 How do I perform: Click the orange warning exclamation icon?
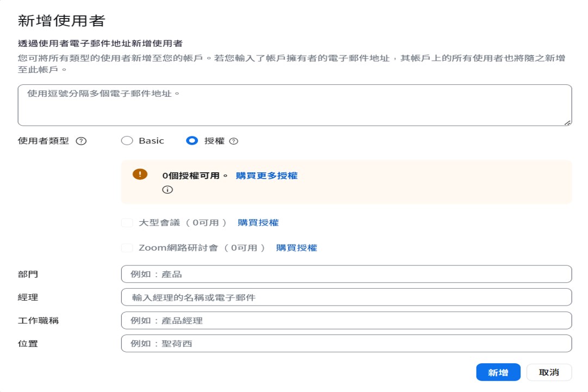(140, 174)
